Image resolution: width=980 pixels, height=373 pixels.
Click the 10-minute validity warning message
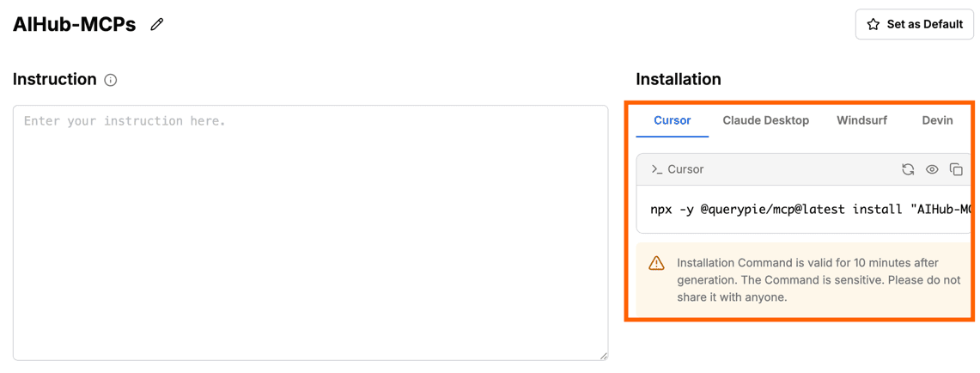pyautogui.click(x=819, y=280)
